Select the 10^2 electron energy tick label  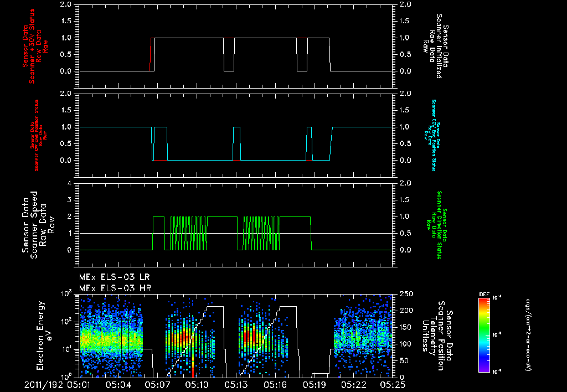point(66,322)
